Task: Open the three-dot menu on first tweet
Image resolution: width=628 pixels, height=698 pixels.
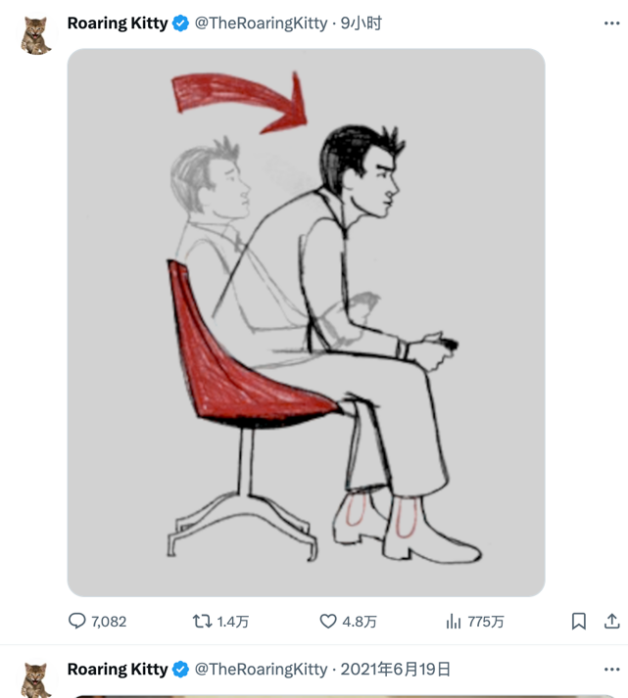Action: 612,23
